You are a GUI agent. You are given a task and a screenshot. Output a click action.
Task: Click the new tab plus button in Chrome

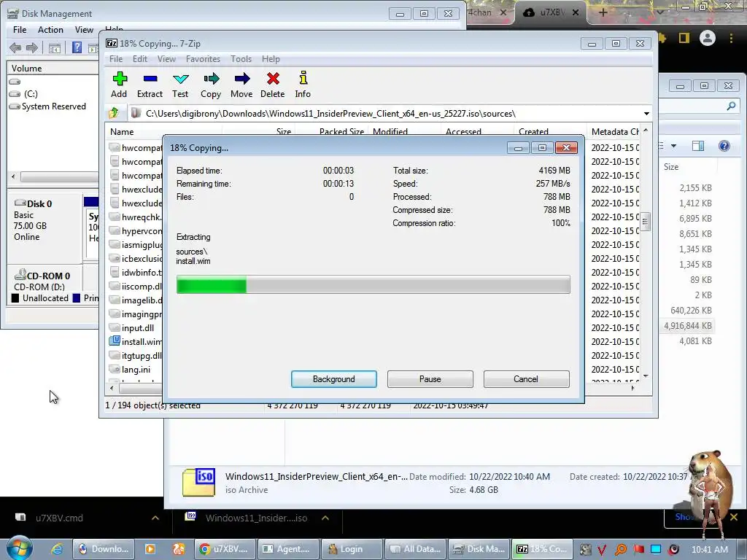pos(603,12)
